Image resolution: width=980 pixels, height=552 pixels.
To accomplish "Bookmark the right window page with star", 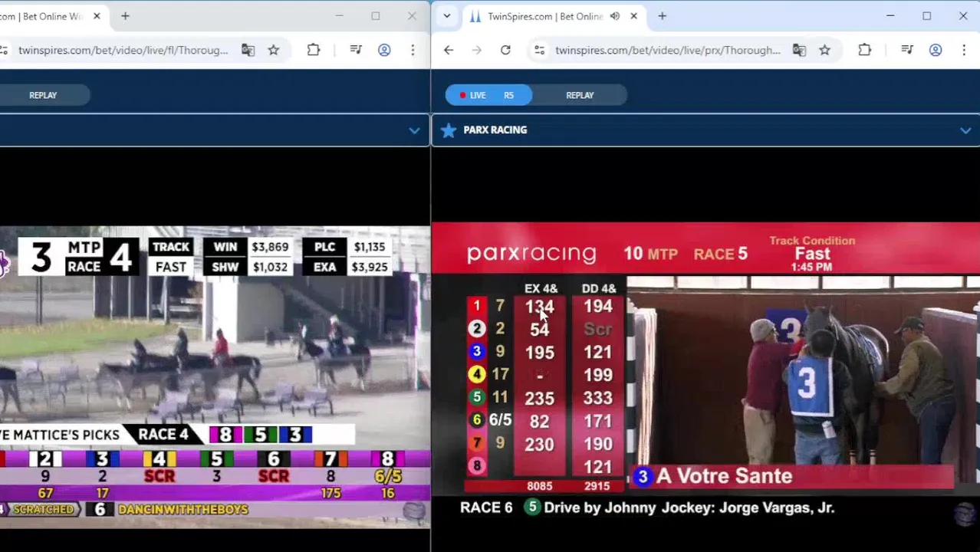I will tap(824, 50).
